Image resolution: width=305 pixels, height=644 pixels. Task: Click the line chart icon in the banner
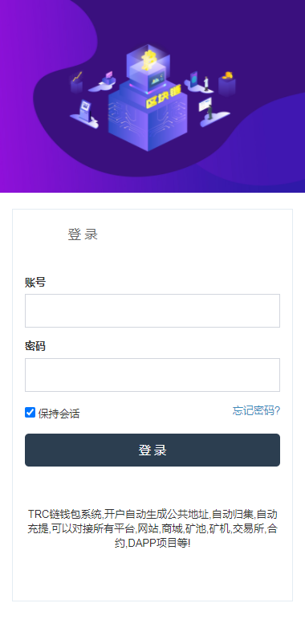tap(77, 83)
